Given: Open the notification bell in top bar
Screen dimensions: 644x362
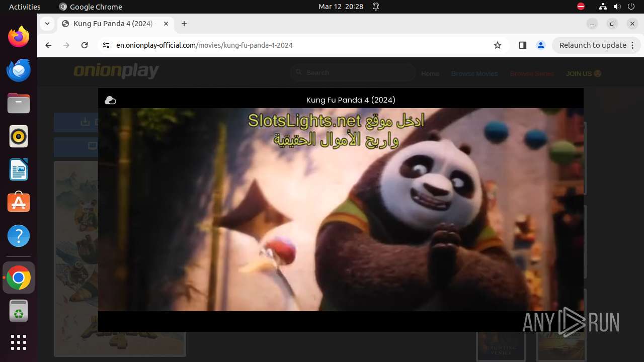Looking at the screenshot, I should click(x=376, y=7).
